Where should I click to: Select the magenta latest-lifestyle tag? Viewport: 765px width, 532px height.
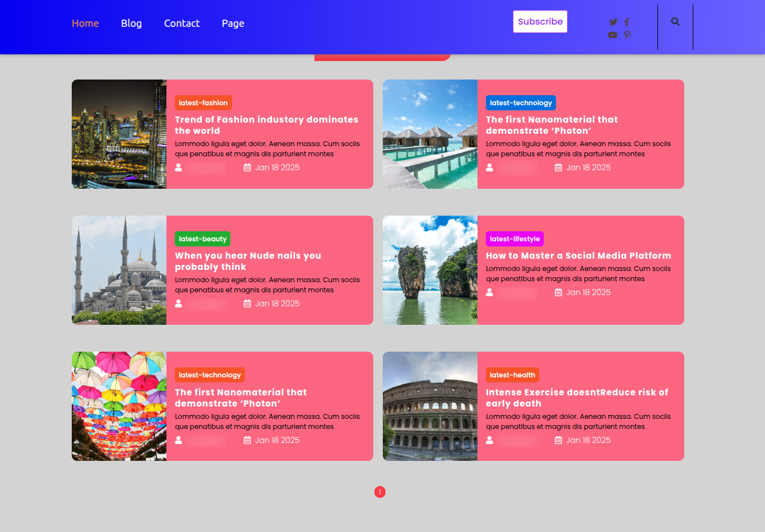(x=514, y=239)
